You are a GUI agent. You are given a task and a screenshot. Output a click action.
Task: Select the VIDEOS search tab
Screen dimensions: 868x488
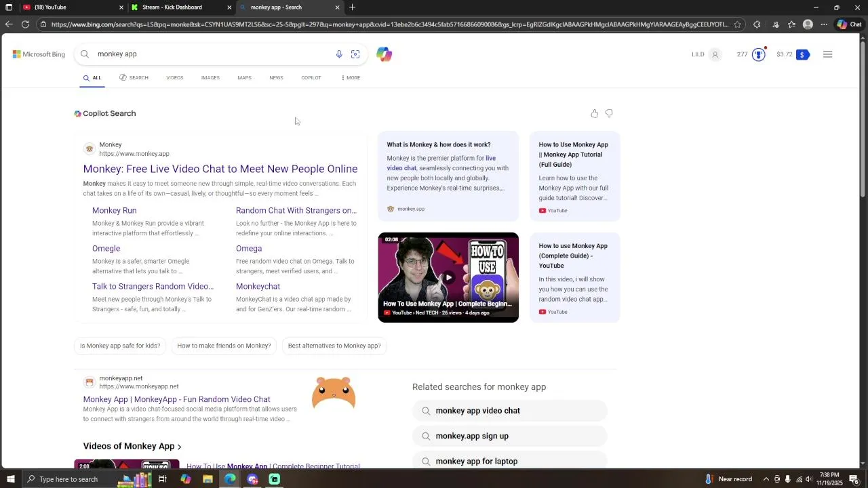click(175, 78)
